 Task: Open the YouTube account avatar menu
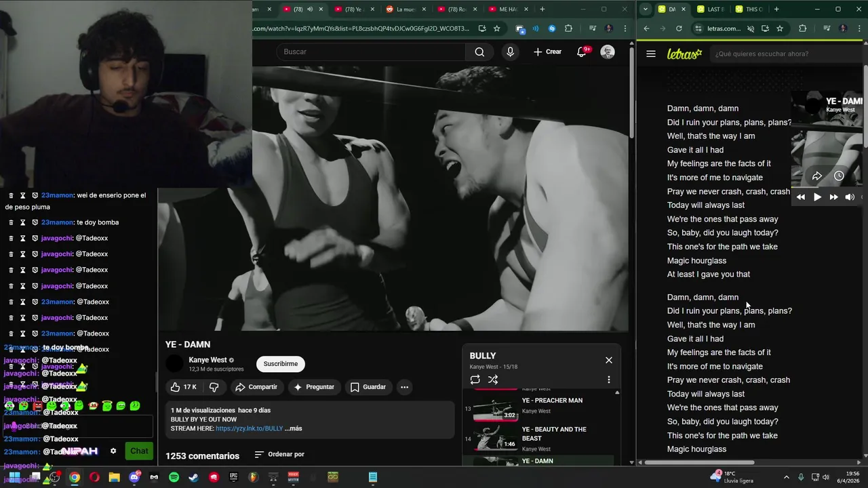tap(608, 52)
